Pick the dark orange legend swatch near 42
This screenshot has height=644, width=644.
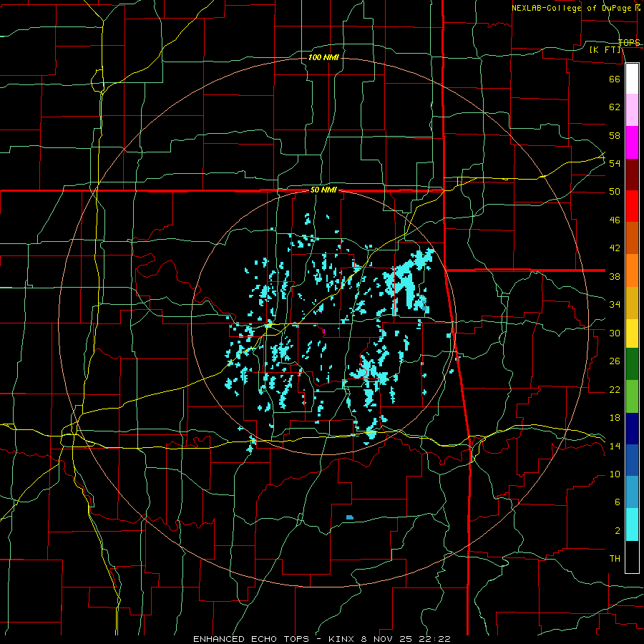tap(632, 238)
